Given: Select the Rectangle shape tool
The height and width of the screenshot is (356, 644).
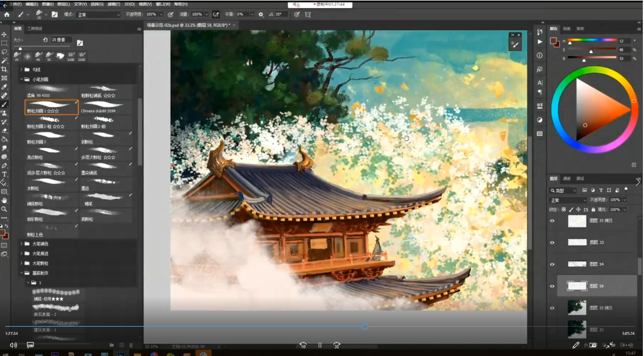Looking at the screenshot, I should tap(4, 191).
